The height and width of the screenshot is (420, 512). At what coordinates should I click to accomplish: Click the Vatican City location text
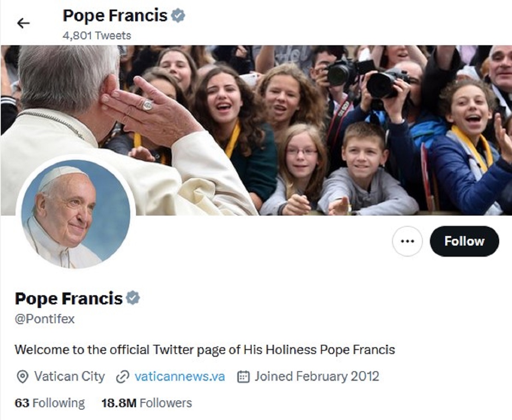click(69, 376)
